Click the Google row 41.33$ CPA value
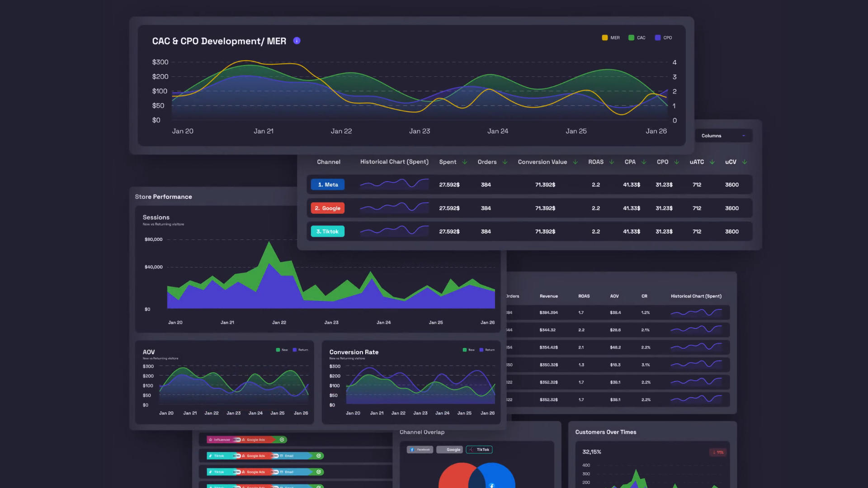Screen dimensions: 868x488 (632, 208)
